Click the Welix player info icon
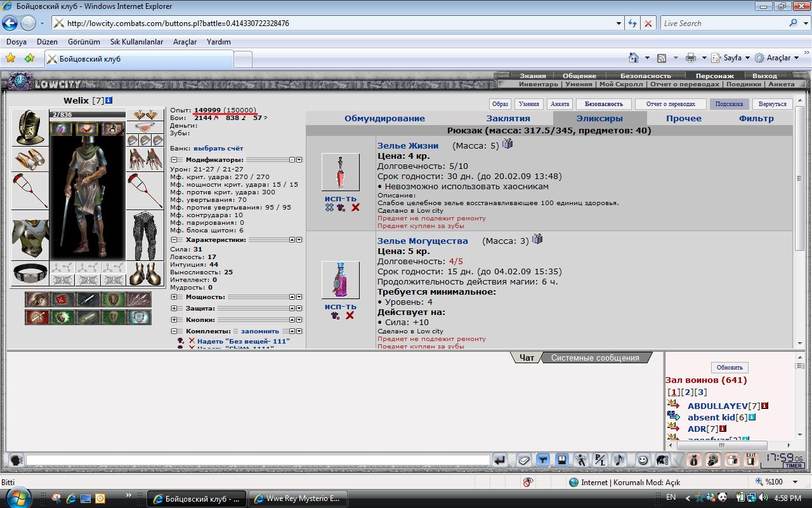 pos(109,100)
